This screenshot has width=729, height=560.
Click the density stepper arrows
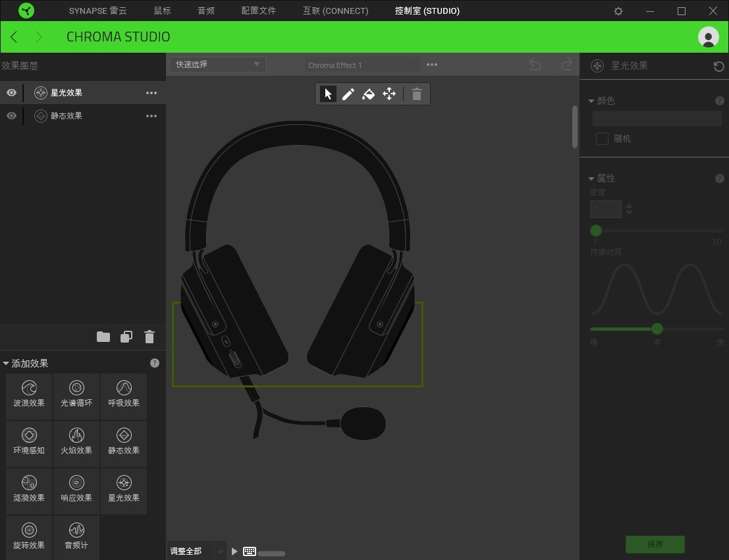pyautogui.click(x=629, y=210)
